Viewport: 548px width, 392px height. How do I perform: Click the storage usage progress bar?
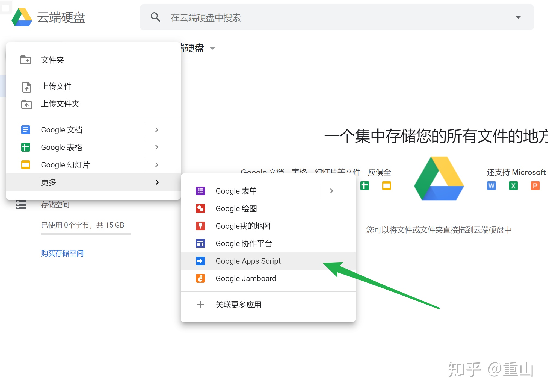(86, 234)
